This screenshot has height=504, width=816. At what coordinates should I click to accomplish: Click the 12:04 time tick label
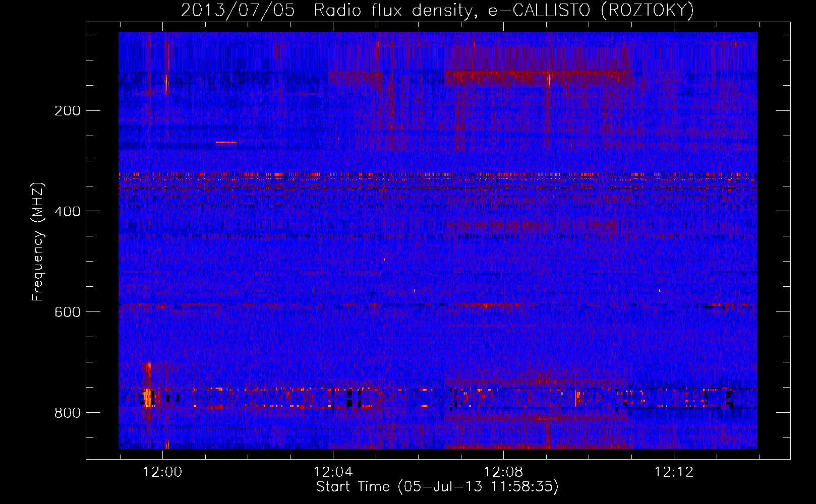(x=333, y=472)
